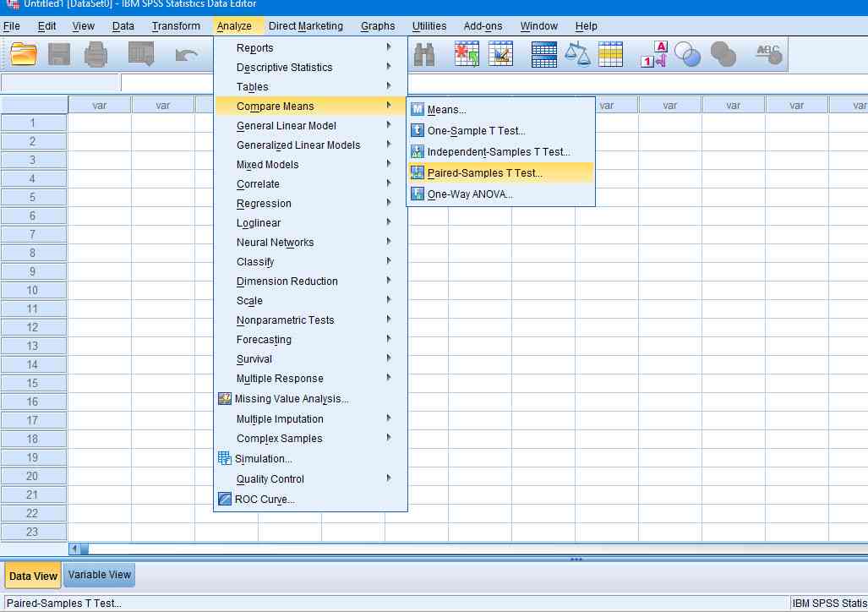The width and height of the screenshot is (868, 612).
Task: Open the File menu
Action: [12, 26]
